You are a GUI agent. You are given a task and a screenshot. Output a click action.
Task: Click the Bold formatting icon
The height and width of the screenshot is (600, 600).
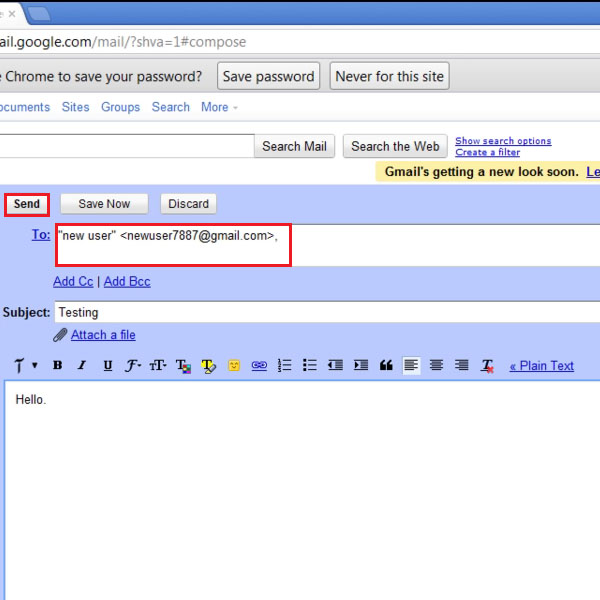click(57, 365)
